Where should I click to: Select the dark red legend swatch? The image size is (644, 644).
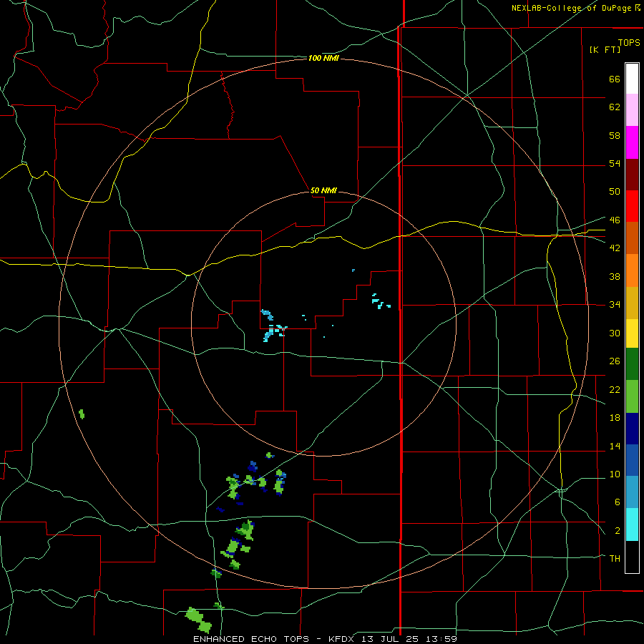(632, 175)
